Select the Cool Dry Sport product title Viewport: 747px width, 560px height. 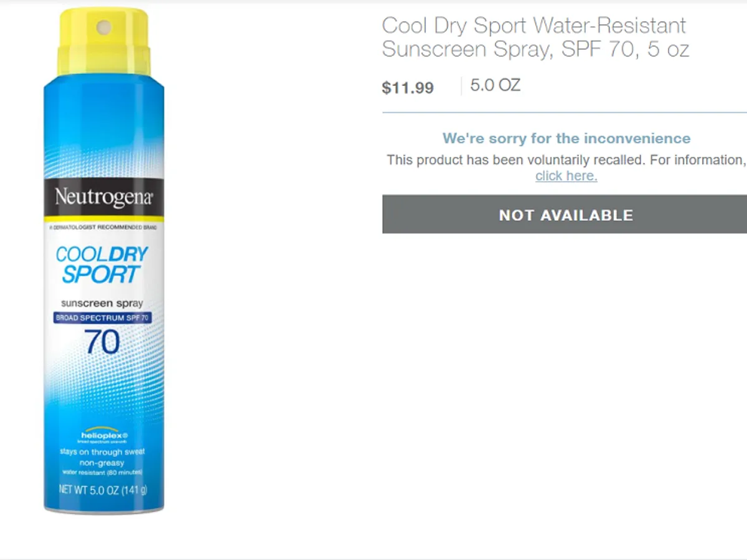click(x=535, y=37)
